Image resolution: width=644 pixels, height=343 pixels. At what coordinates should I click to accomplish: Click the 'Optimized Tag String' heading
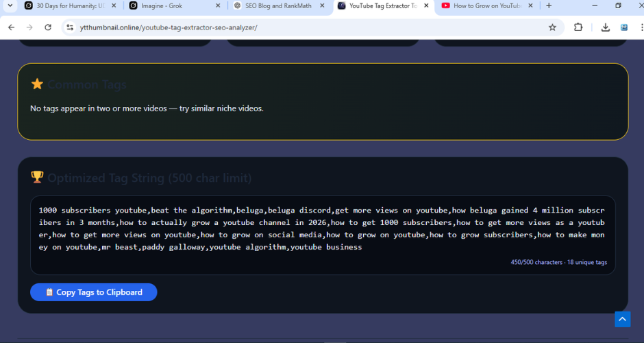[x=149, y=178]
